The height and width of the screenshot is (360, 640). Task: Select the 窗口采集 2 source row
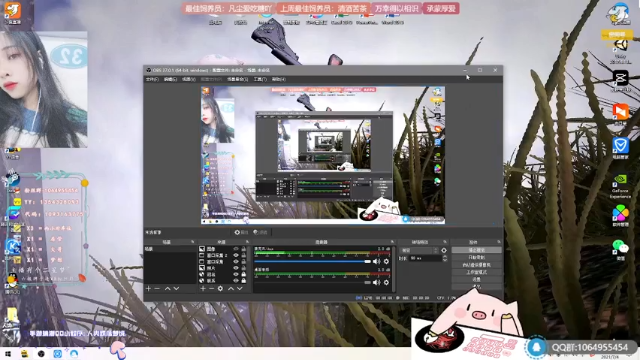(x=224, y=255)
